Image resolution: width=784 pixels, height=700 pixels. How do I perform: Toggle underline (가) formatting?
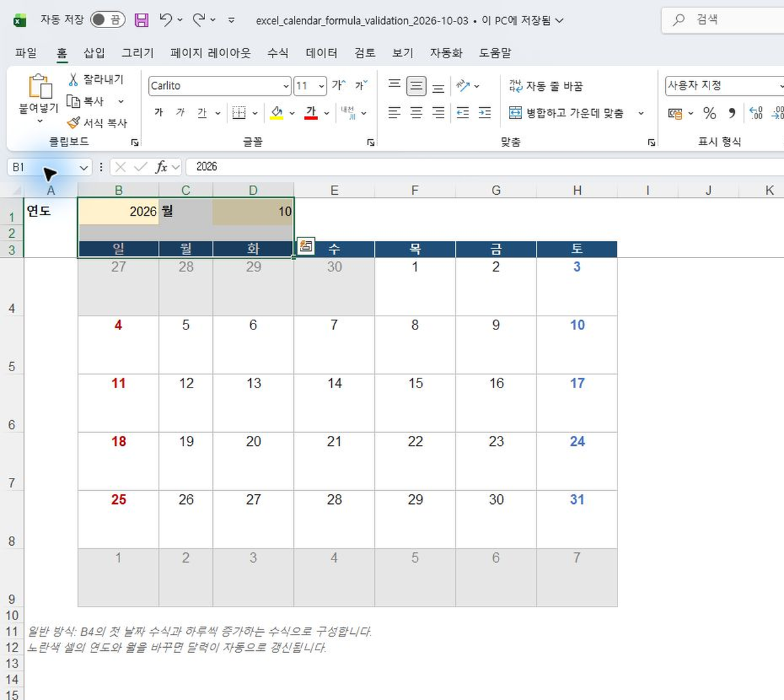(x=202, y=113)
